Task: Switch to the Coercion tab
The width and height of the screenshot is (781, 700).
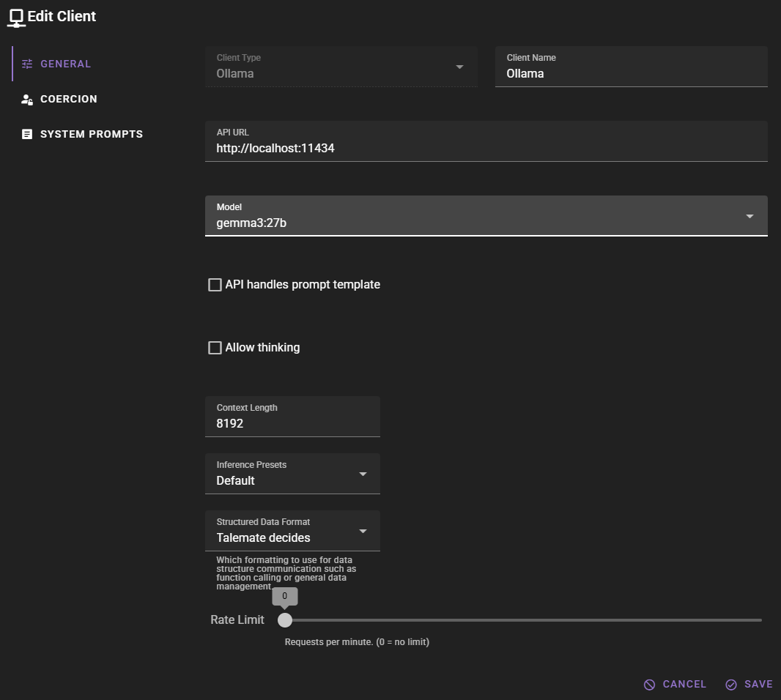Action: [68, 100]
